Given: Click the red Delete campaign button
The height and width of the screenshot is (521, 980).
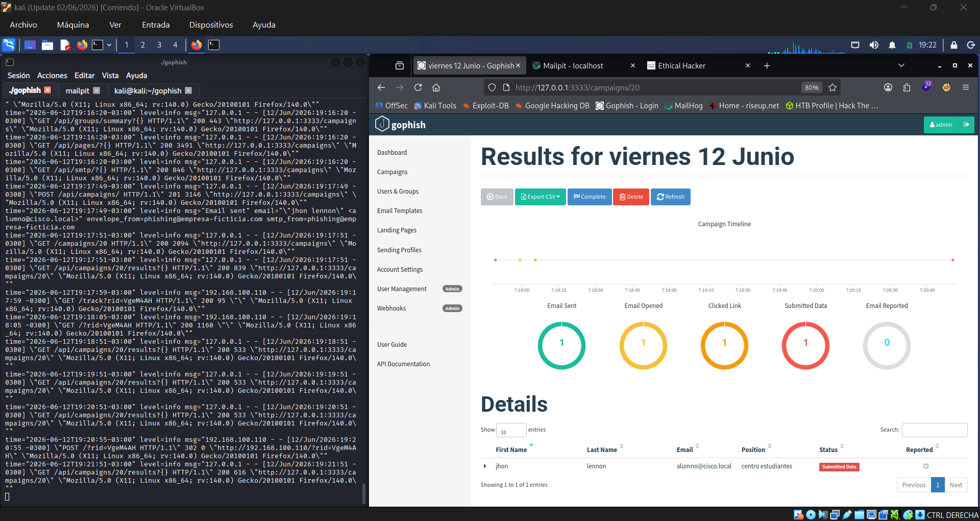Looking at the screenshot, I should [x=631, y=197].
